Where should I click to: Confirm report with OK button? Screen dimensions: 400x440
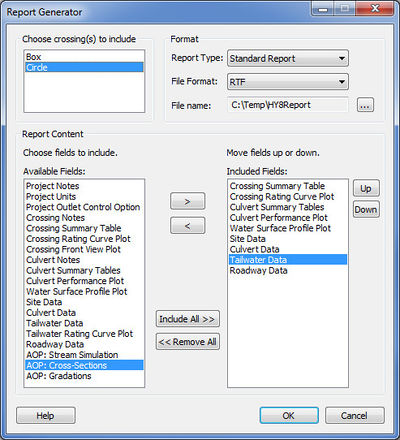(x=289, y=416)
